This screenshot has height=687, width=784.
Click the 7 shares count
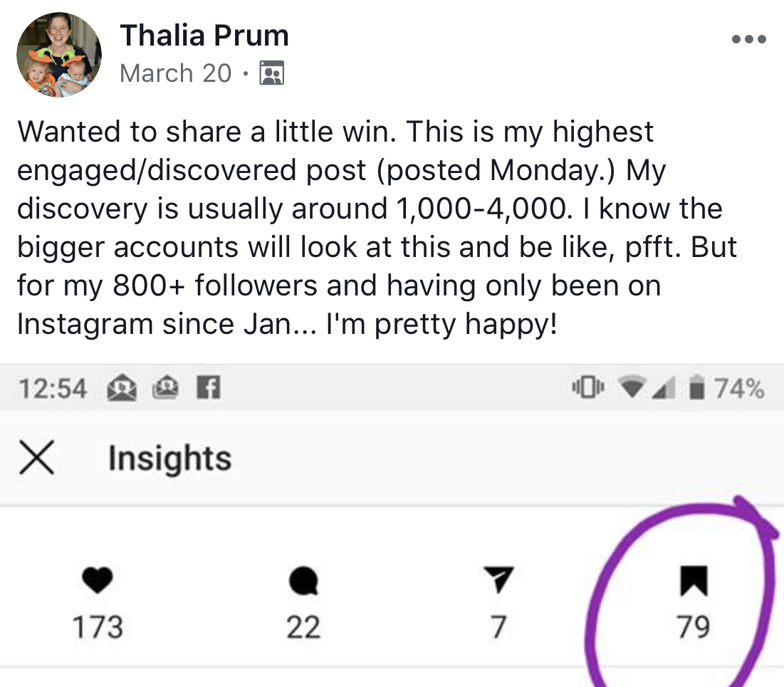[498, 627]
